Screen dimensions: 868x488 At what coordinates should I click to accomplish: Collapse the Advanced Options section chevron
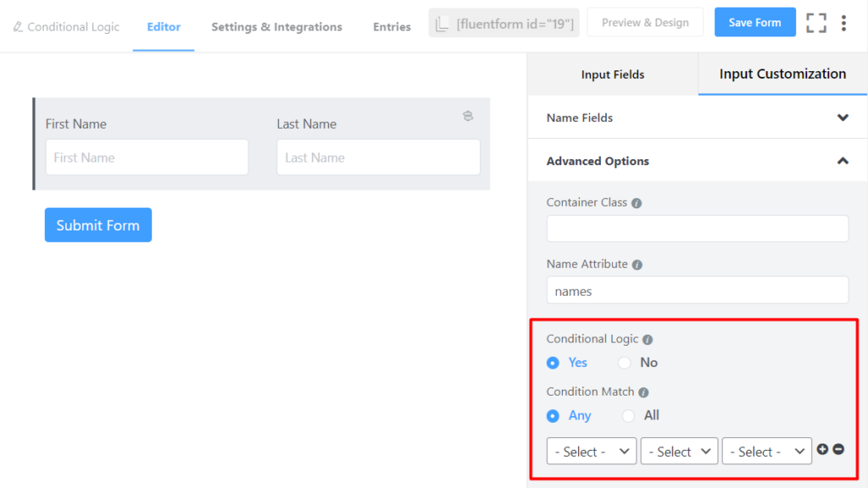coord(843,161)
